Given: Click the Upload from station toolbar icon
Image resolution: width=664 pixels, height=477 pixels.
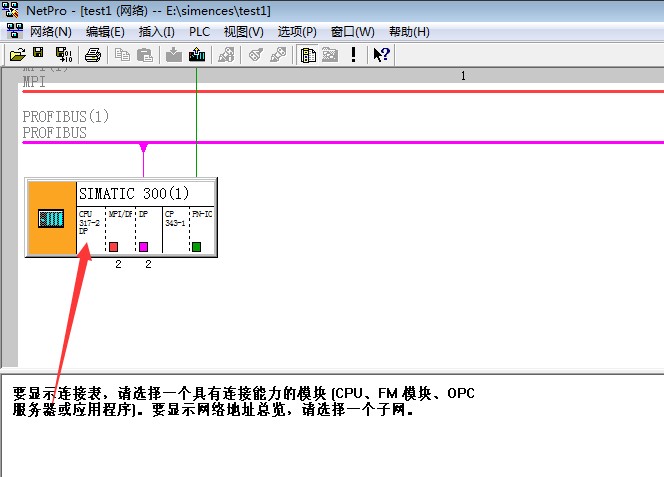Looking at the screenshot, I should tap(197, 55).
